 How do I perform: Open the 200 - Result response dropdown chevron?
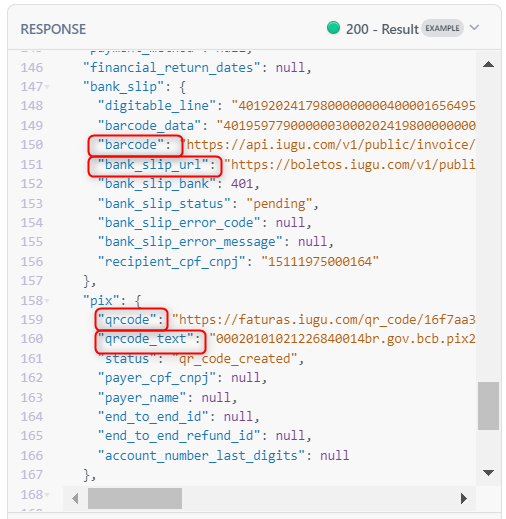pyautogui.click(x=474, y=28)
